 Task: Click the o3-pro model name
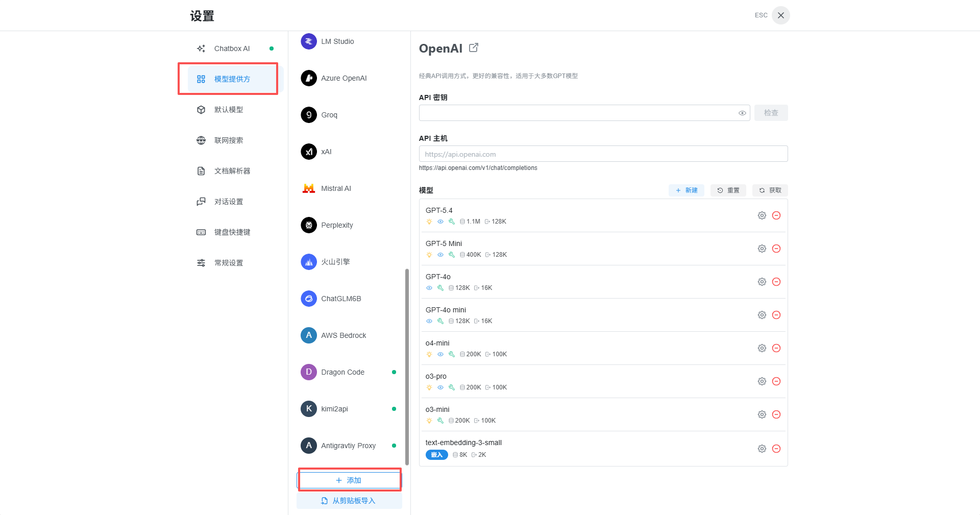[x=436, y=376]
